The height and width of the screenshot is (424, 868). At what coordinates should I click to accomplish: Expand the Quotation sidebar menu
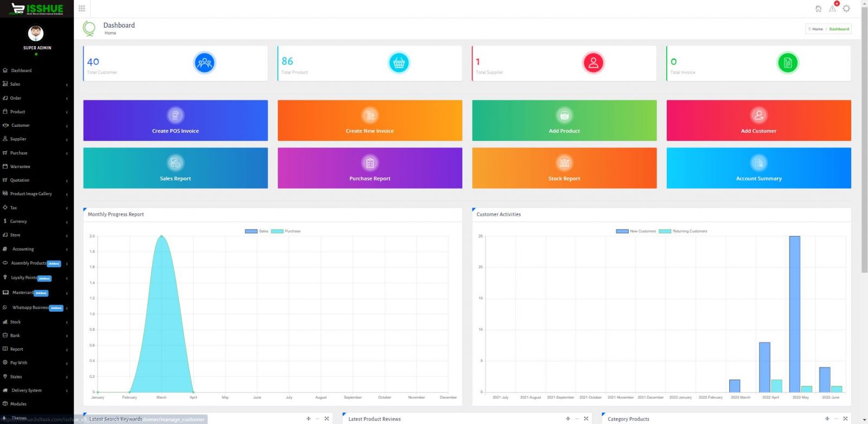(36, 180)
